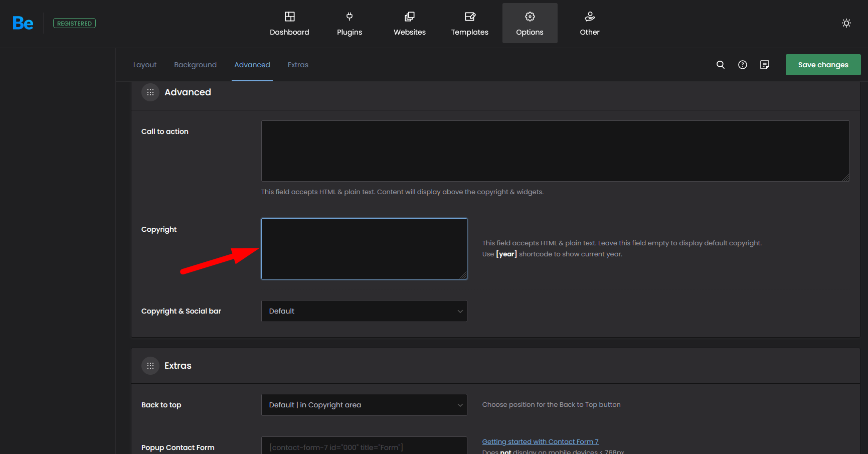This screenshot has width=868, height=454.
Task: Select the Advanced tab
Action: coord(252,65)
